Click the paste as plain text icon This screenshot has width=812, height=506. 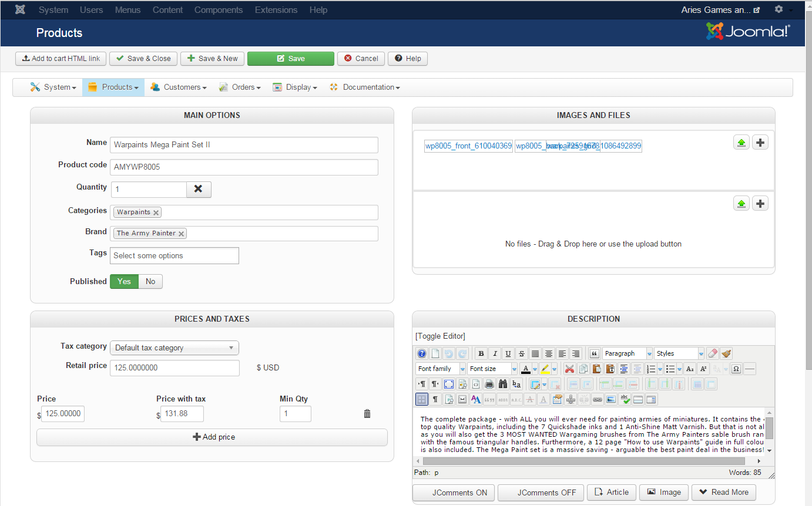[x=610, y=369]
